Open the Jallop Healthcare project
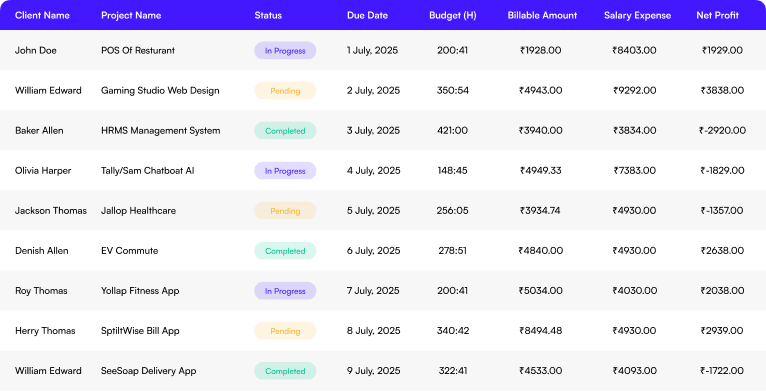The width and height of the screenshot is (766, 391). pos(138,211)
